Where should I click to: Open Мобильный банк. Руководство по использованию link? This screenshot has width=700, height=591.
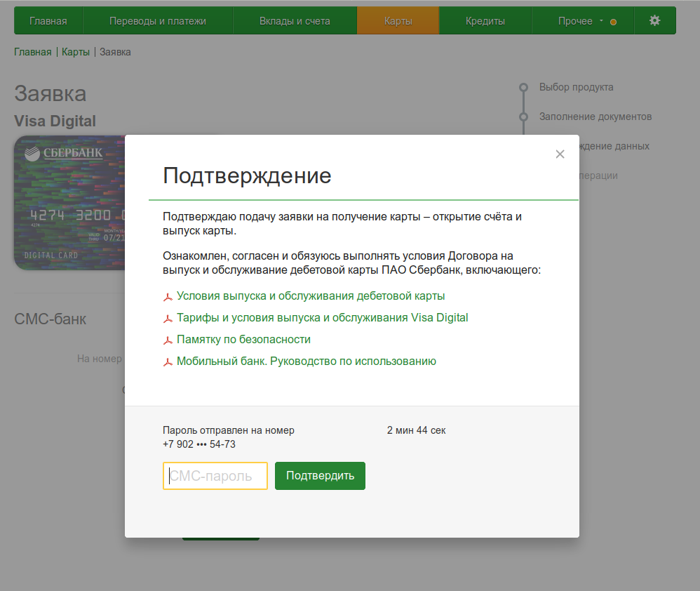coord(307,361)
